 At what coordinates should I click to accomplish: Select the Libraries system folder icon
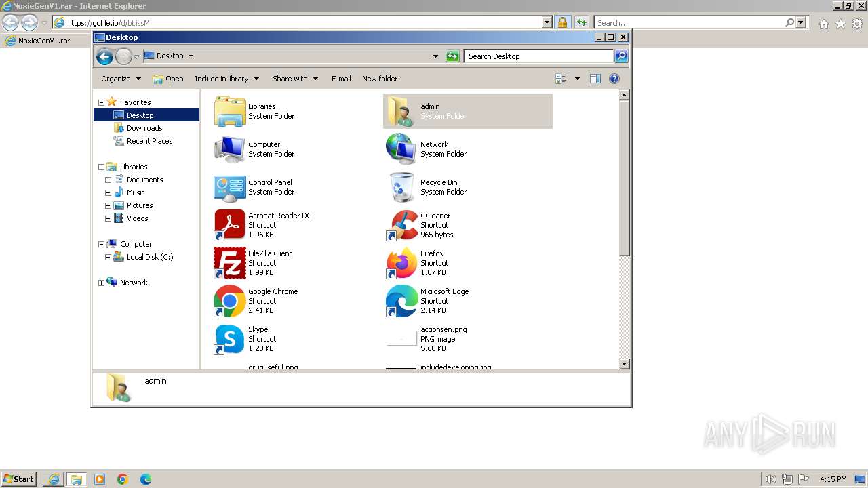pyautogui.click(x=230, y=110)
